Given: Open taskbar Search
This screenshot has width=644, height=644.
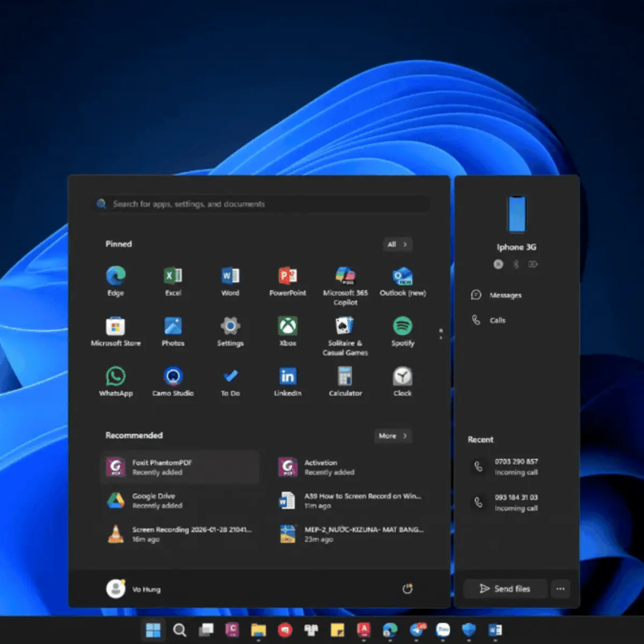Looking at the screenshot, I should (x=179, y=630).
